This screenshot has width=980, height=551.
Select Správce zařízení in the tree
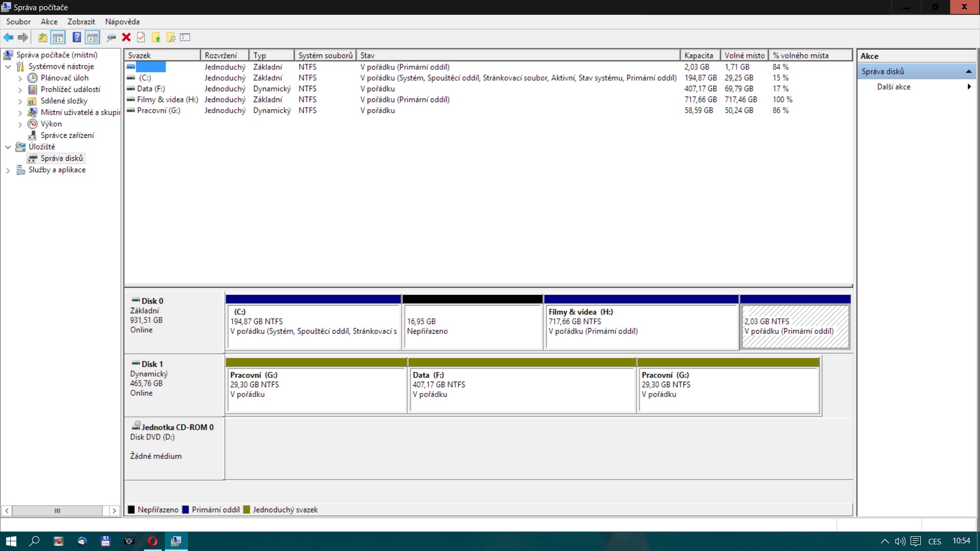(67, 135)
